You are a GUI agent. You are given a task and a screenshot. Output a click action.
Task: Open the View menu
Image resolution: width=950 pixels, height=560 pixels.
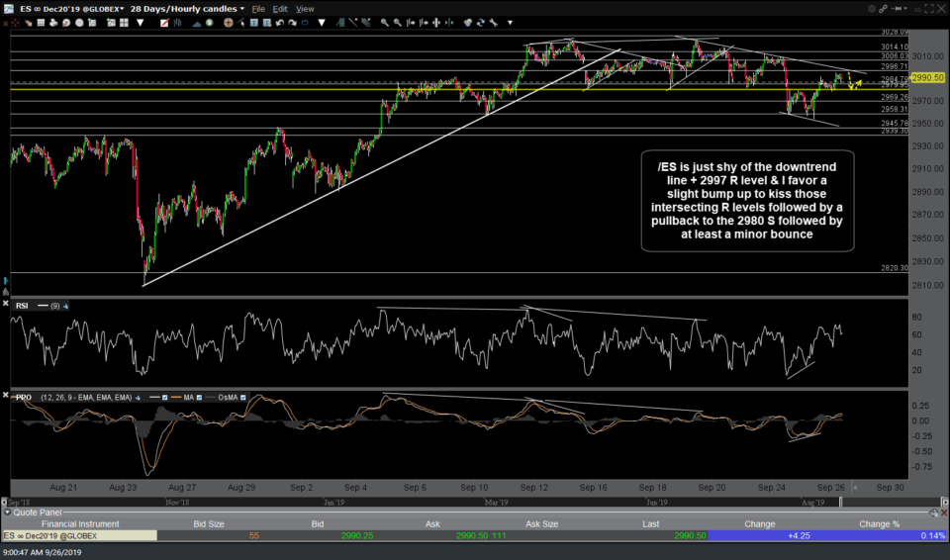coord(305,9)
